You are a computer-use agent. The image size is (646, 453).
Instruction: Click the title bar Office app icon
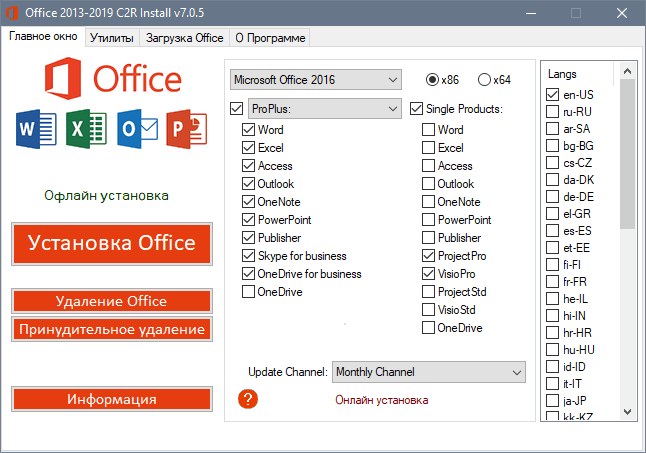click(x=12, y=13)
